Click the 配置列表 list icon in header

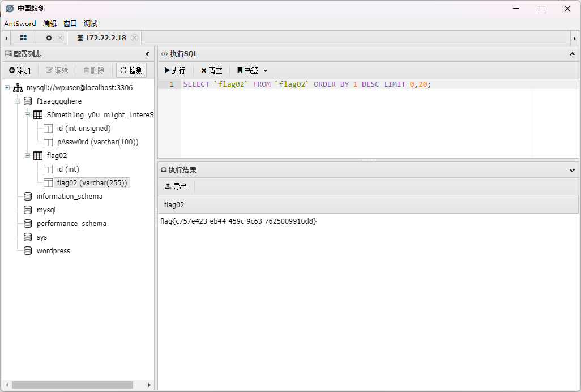click(8, 54)
